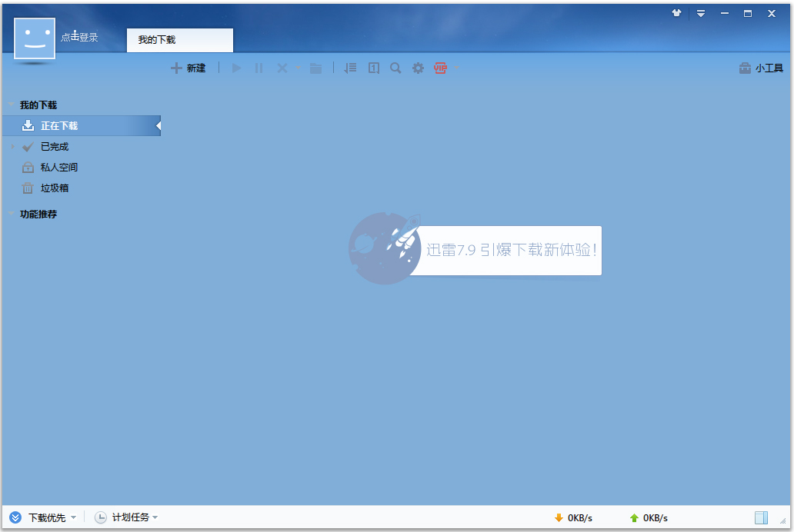Create a new download with 新建
Screen dimensions: 794x532
coord(188,68)
